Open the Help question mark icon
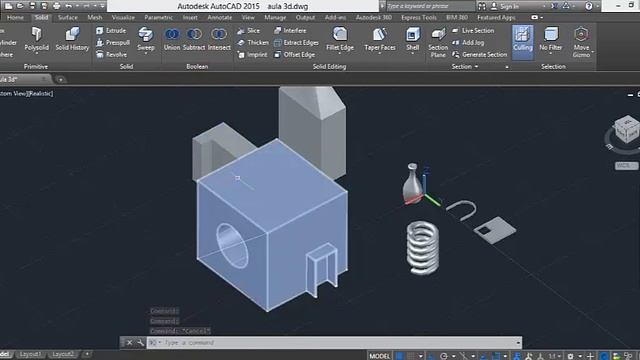 click(589, 6)
